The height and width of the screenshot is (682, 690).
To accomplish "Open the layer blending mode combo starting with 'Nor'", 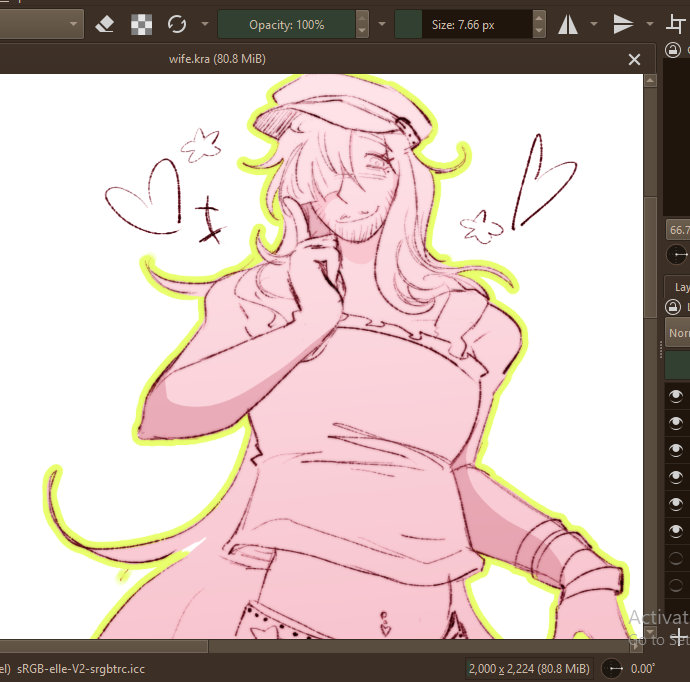I will pyautogui.click(x=677, y=333).
